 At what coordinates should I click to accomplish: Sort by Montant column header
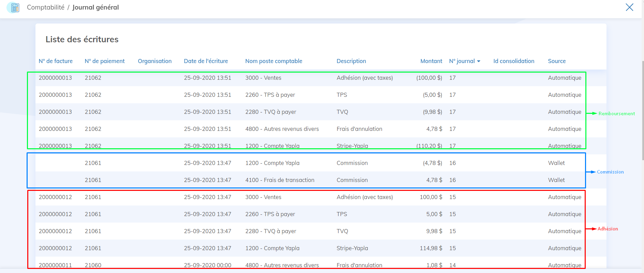pyautogui.click(x=431, y=61)
